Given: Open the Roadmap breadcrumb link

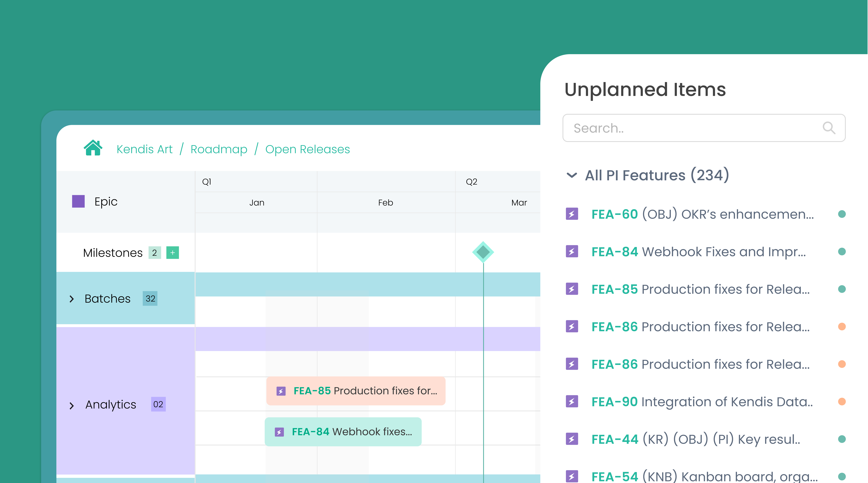Looking at the screenshot, I should pos(219,149).
